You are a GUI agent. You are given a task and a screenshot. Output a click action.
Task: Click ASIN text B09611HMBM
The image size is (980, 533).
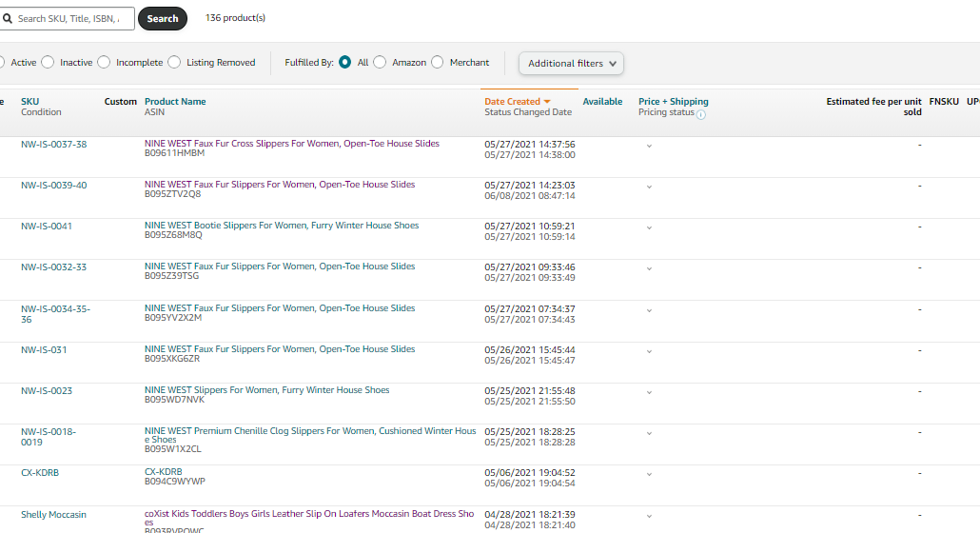point(174,153)
